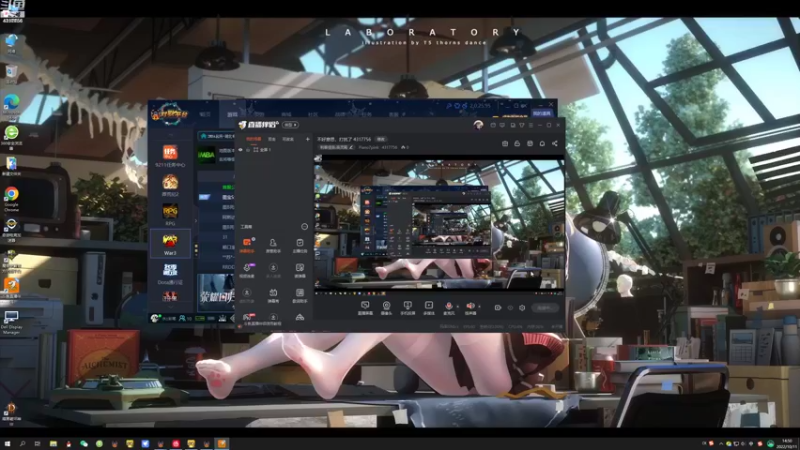Open This PC desktop icon

coord(11,43)
